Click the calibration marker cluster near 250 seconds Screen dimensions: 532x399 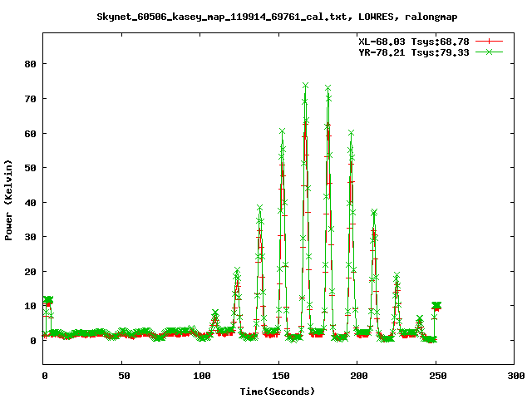pyautogui.click(x=436, y=305)
